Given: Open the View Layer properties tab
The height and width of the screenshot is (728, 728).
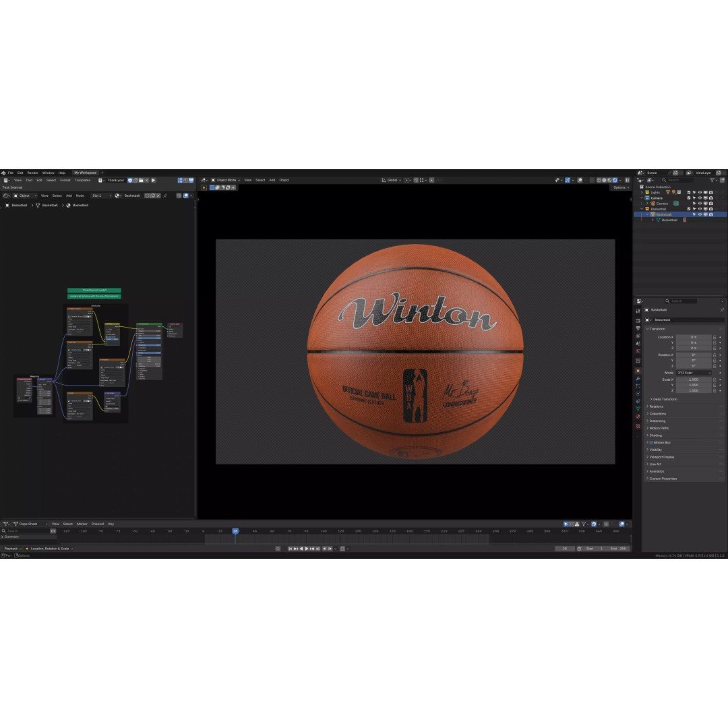Looking at the screenshot, I should pyautogui.click(x=638, y=336).
